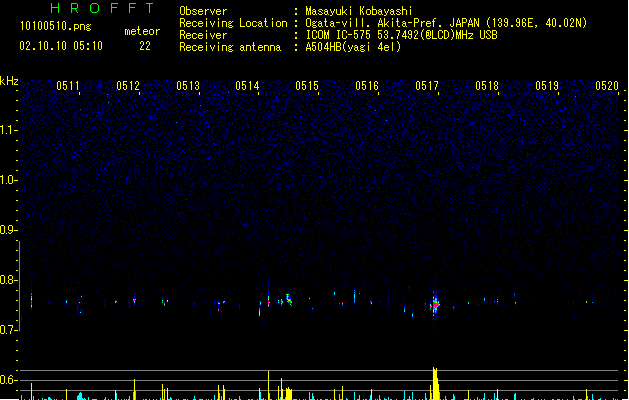Click the 0513 time marker
The height and width of the screenshot is (400, 629).
point(188,86)
